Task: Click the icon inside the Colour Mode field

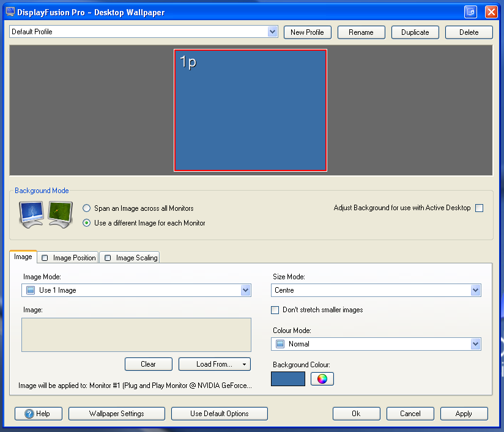Action: pos(281,344)
